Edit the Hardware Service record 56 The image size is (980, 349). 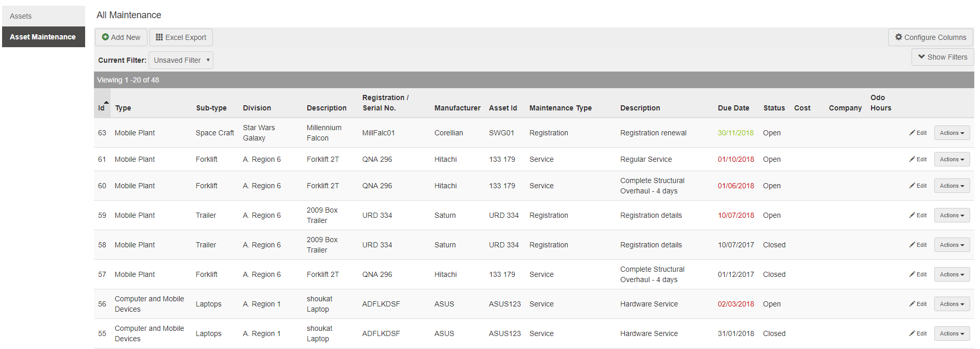click(918, 304)
